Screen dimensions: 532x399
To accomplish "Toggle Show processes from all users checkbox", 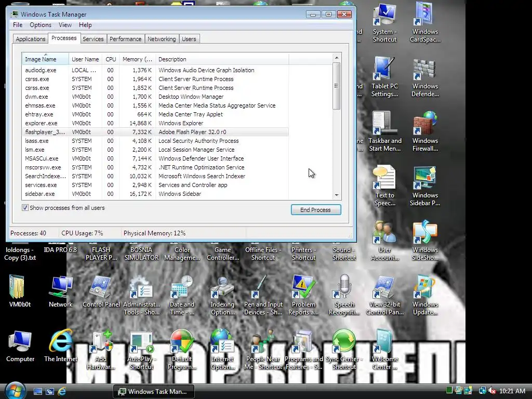I will coord(25,208).
